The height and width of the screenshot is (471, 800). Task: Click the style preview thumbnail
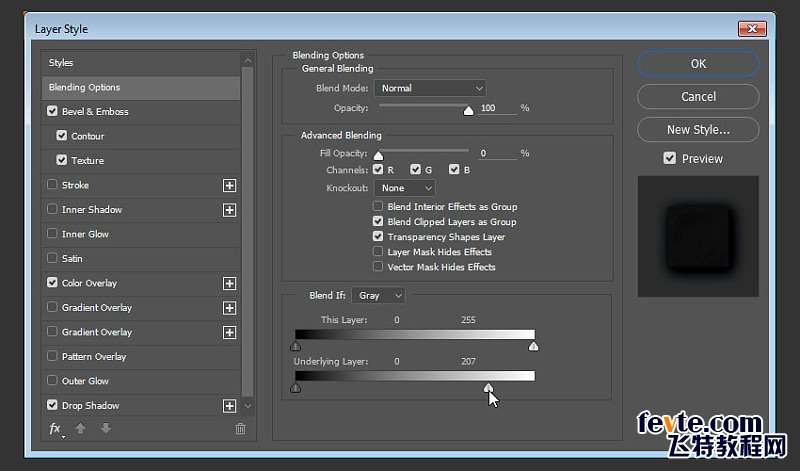click(x=698, y=236)
